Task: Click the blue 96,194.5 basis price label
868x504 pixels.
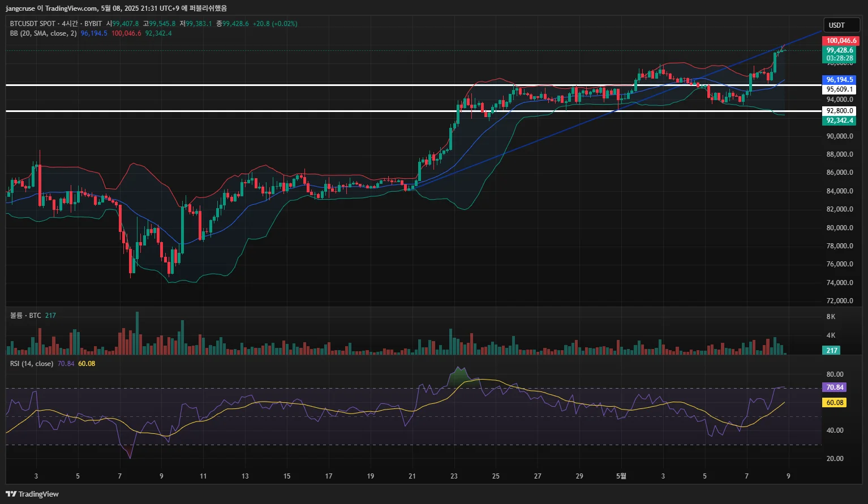Action: (840, 80)
